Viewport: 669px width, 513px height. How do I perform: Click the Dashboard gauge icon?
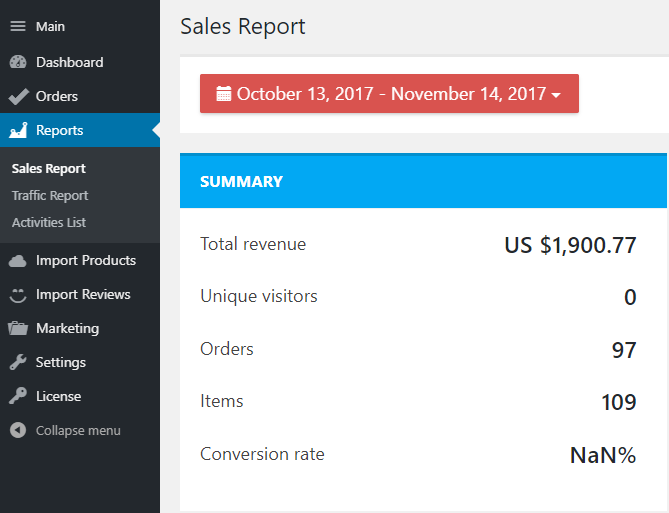18,62
